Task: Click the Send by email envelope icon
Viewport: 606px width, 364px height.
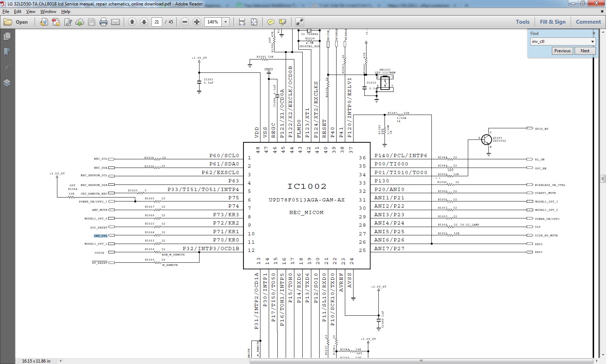Action: (x=115, y=22)
